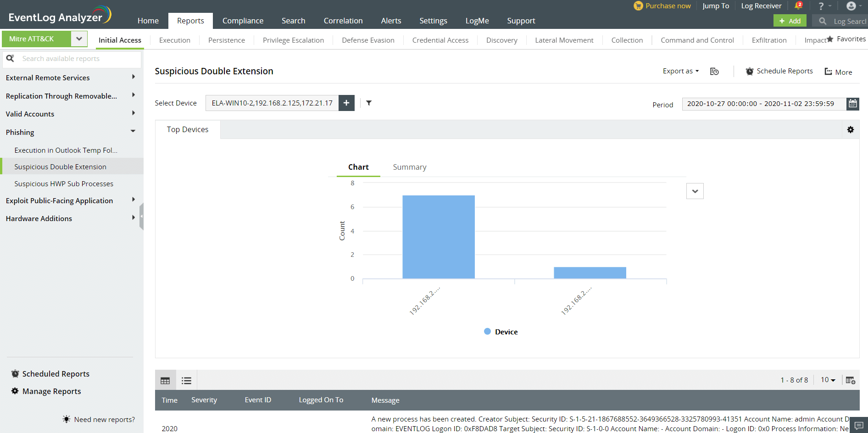Open the Period calendar picker icon
868x433 pixels.
tap(853, 104)
